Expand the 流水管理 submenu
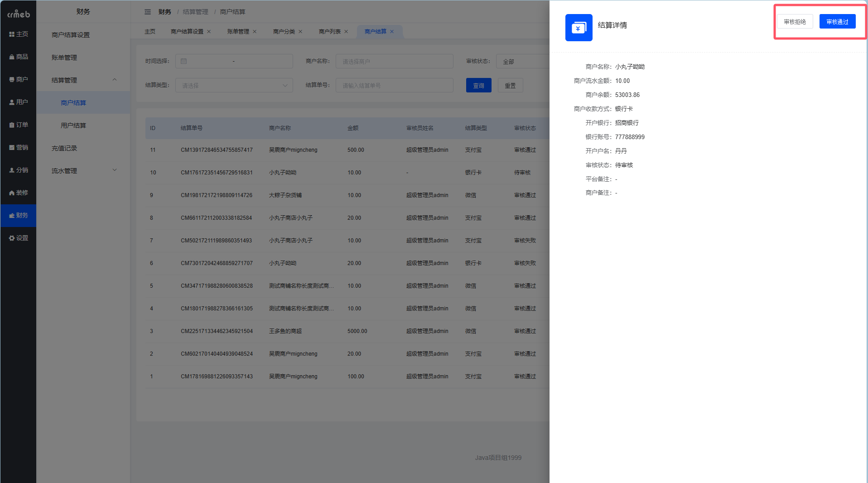This screenshot has width=868, height=483. 115,170
